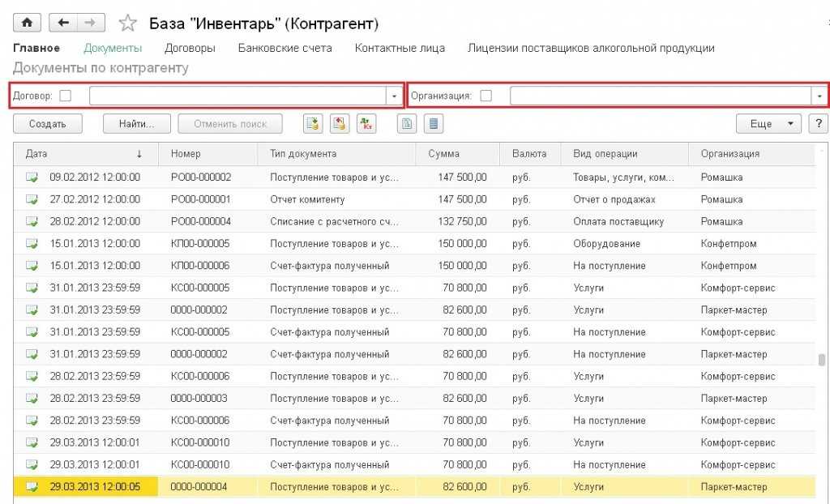Enable the Договор filter checkbox
Viewport: 830px width, 504px height.
click(66, 96)
